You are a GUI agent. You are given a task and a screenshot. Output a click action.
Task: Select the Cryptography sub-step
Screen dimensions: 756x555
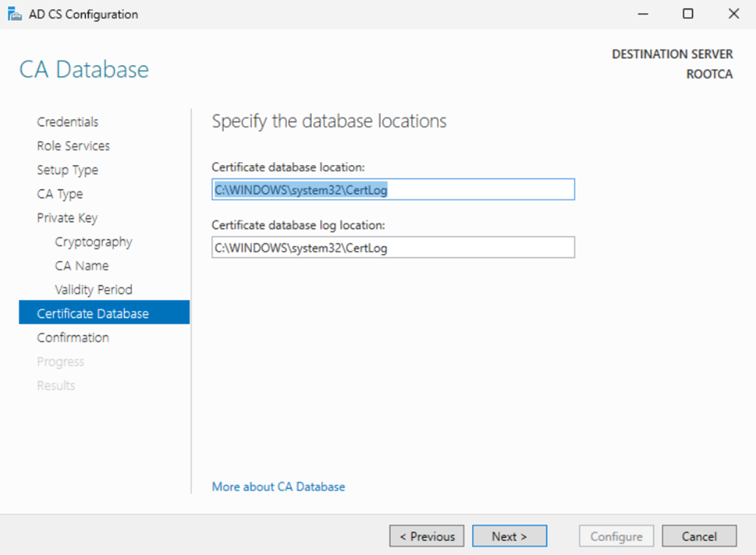(93, 242)
